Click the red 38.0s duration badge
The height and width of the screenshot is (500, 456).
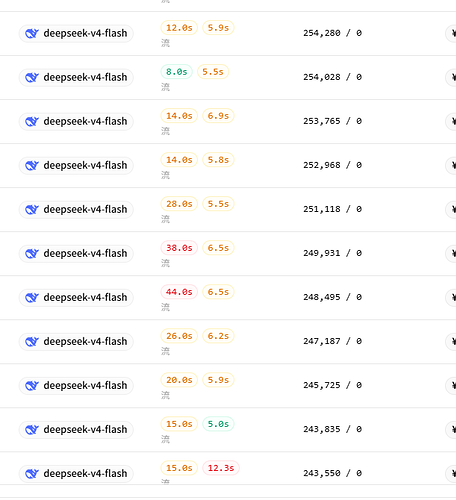179,248
